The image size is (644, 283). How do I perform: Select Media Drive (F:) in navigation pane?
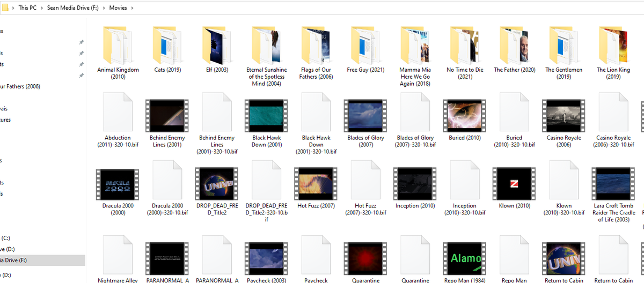[x=42, y=260]
